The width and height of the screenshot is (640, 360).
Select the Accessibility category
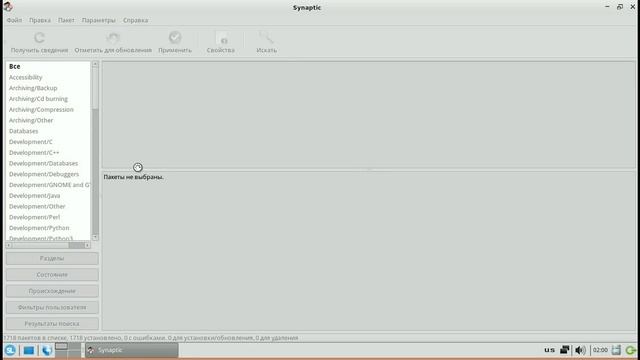coord(48,77)
